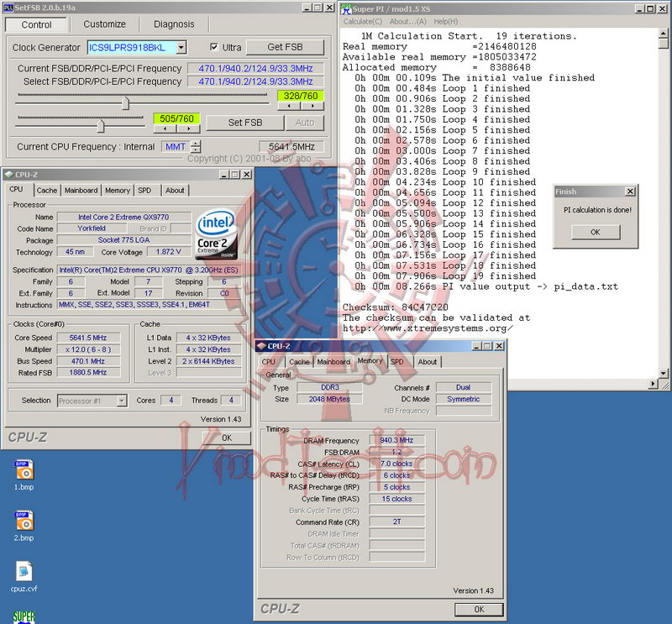Open the Calculate(C) menu in Super PI
The image size is (672, 624).
(363, 22)
